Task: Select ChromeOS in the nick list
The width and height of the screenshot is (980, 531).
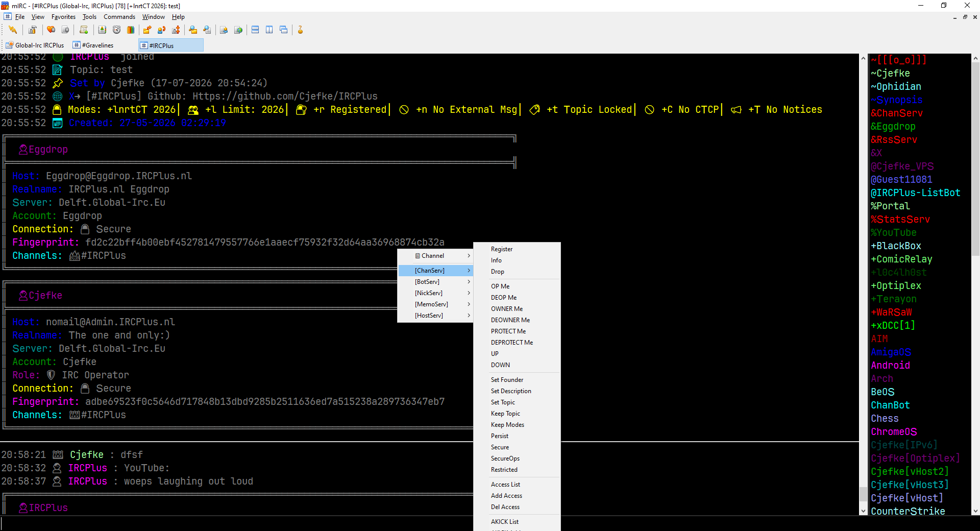Action: 894,432
